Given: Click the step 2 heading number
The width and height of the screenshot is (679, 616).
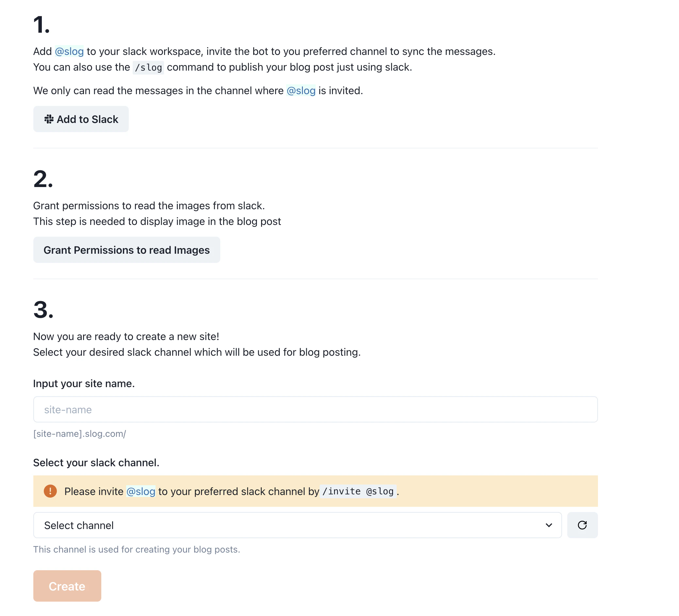Looking at the screenshot, I should coord(43,179).
